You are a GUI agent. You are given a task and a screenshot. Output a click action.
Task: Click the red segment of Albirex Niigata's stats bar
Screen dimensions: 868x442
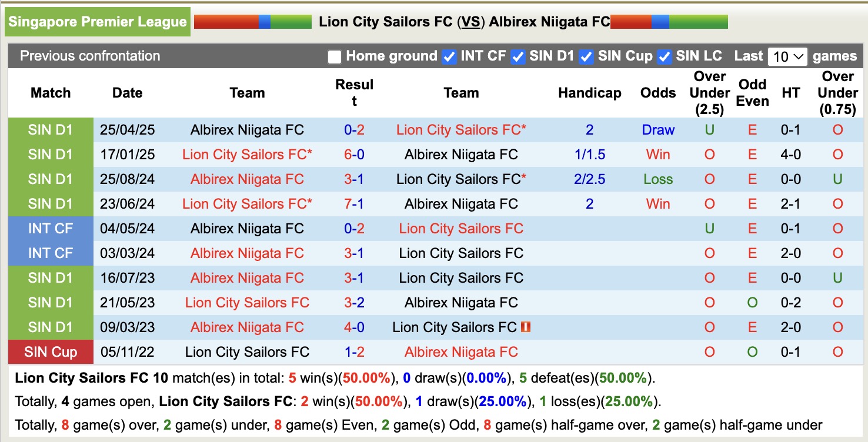click(x=630, y=21)
